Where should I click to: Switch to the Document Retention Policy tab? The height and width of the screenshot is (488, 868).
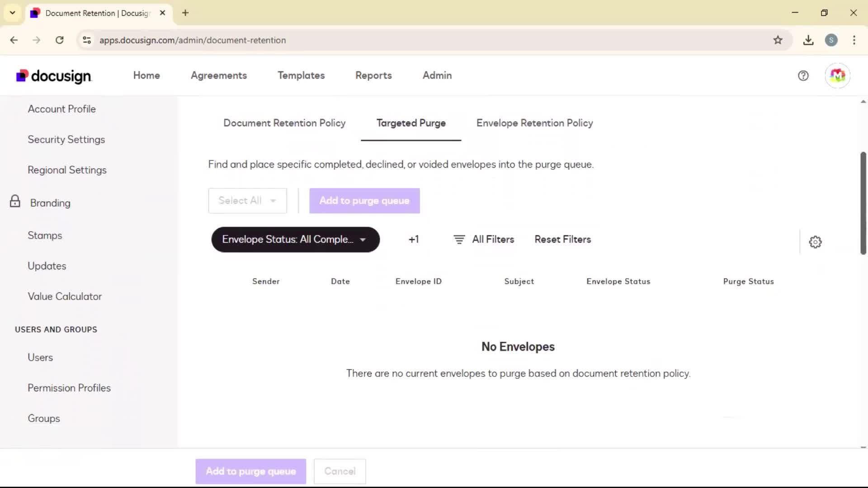coord(284,123)
